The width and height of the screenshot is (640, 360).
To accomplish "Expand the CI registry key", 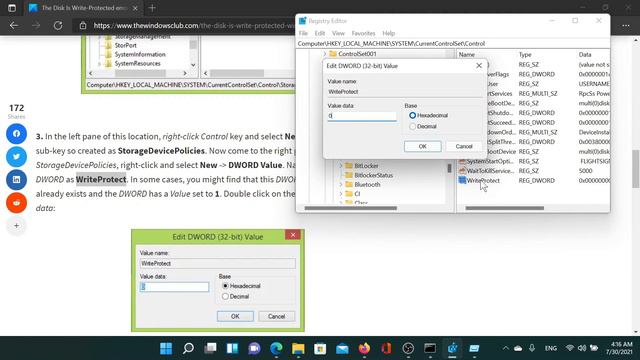I will tap(341, 194).
